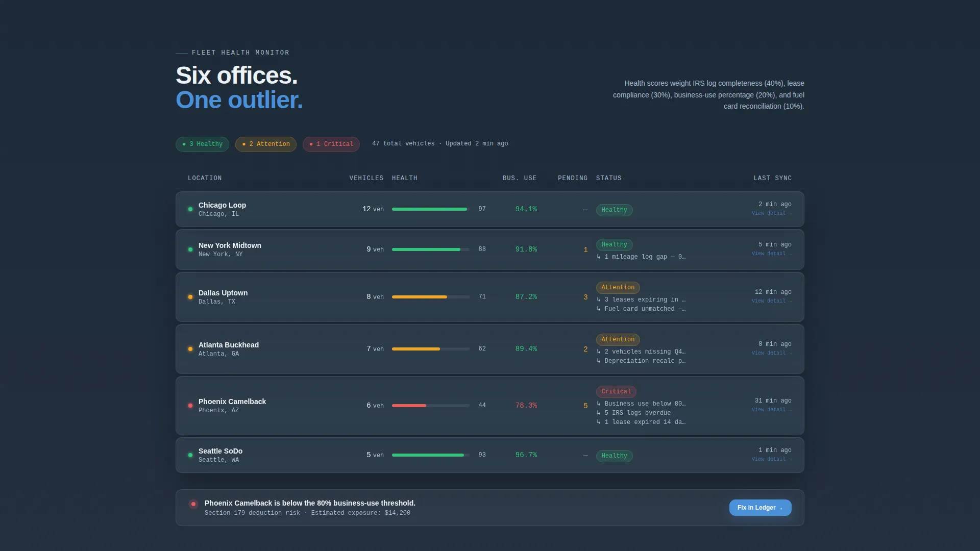Click the '31 min ago' last sync time
Image resolution: width=980 pixels, height=551 pixels.
click(773, 401)
